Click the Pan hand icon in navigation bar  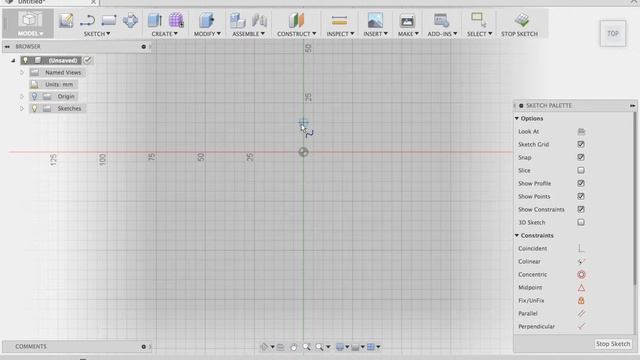(293, 347)
